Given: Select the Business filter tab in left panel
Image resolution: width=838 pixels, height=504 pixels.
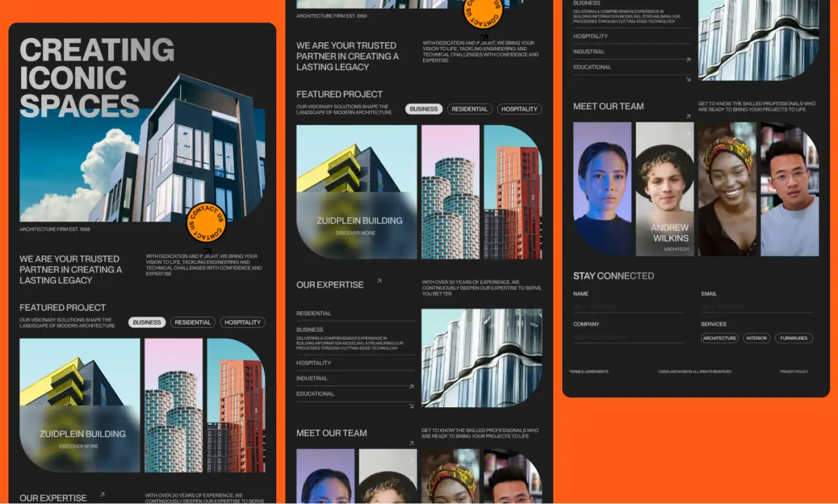Looking at the screenshot, I should pyautogui.click(x=147, y=323).
